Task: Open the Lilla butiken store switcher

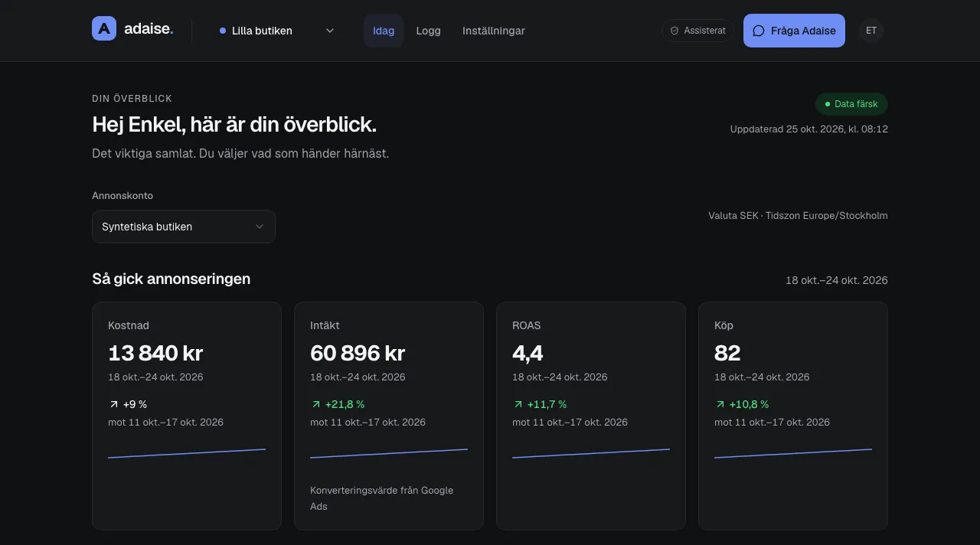Action: 276,31
